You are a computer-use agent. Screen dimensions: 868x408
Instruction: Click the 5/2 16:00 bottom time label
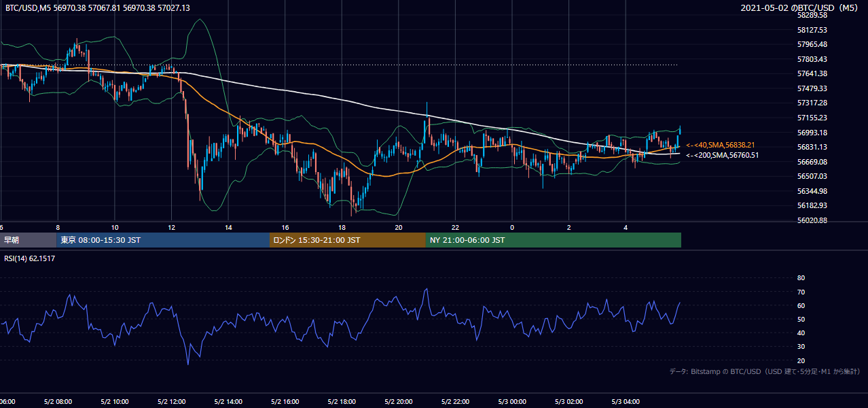point(285,402)
